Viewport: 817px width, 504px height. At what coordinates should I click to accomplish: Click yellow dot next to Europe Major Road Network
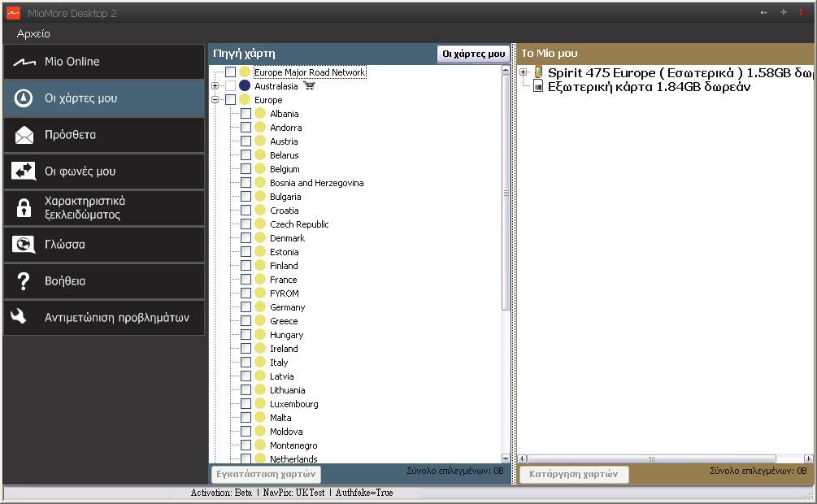coord(245,72)
